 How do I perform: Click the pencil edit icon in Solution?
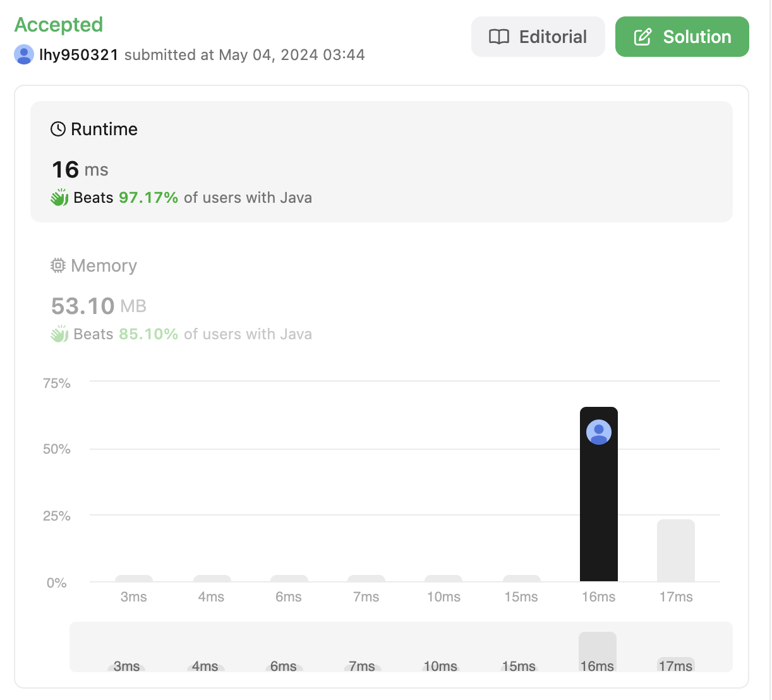(x=643, y=37)
